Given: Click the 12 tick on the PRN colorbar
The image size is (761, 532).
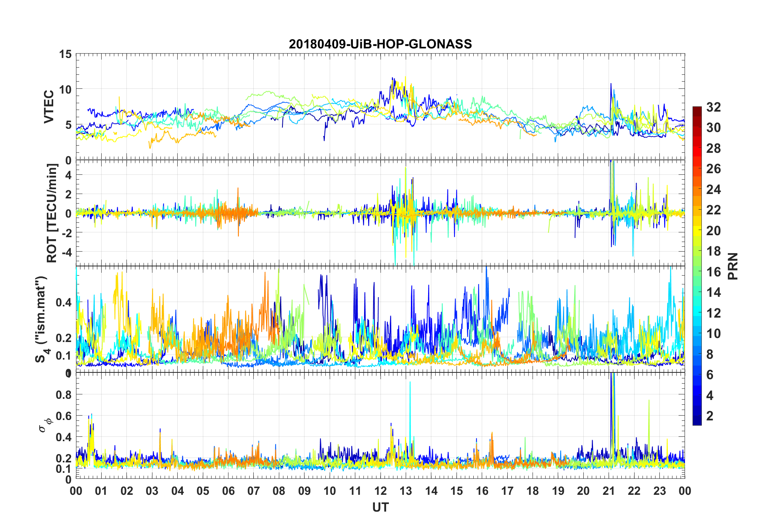Looking at the screenshot, I should [713, 313].
